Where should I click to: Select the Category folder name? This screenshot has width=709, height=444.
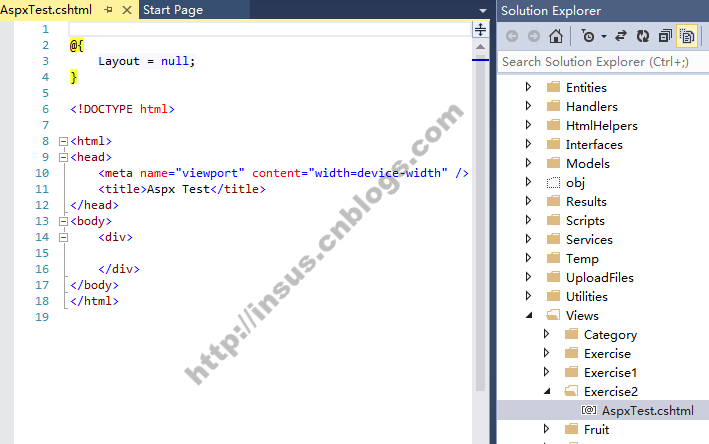pos(610,335)
